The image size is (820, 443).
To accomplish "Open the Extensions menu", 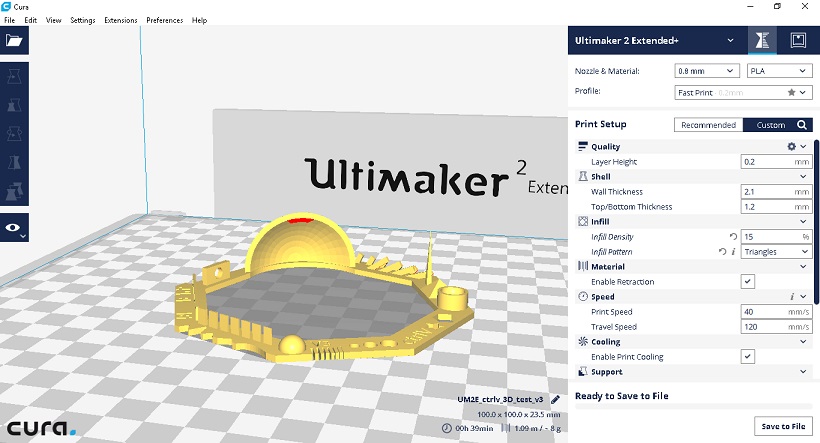I will coord(121,20).
